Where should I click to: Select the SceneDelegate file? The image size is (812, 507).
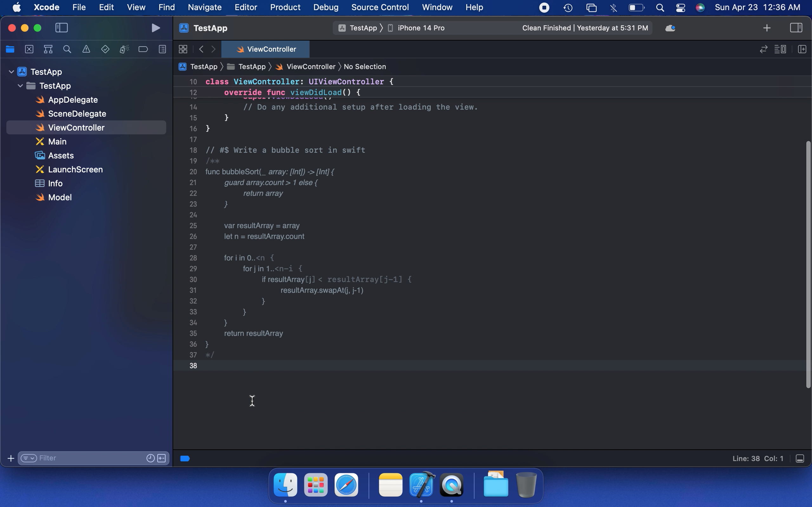click(x=77, y=114)
